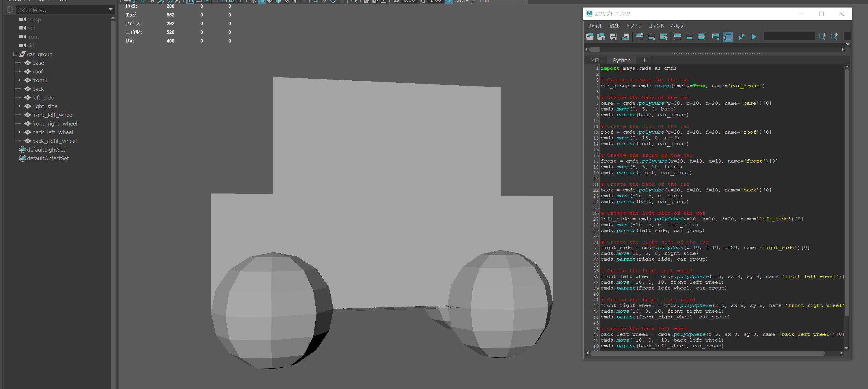Switch to the MEL tab
This screenshot has height=389, width=868.
[595, 60]
